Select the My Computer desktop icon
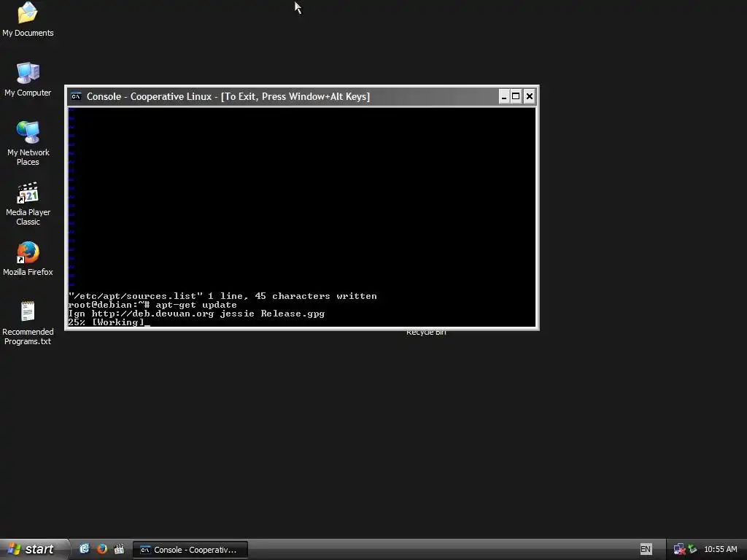This screenshot has height=560, width=747. [28, 79]
